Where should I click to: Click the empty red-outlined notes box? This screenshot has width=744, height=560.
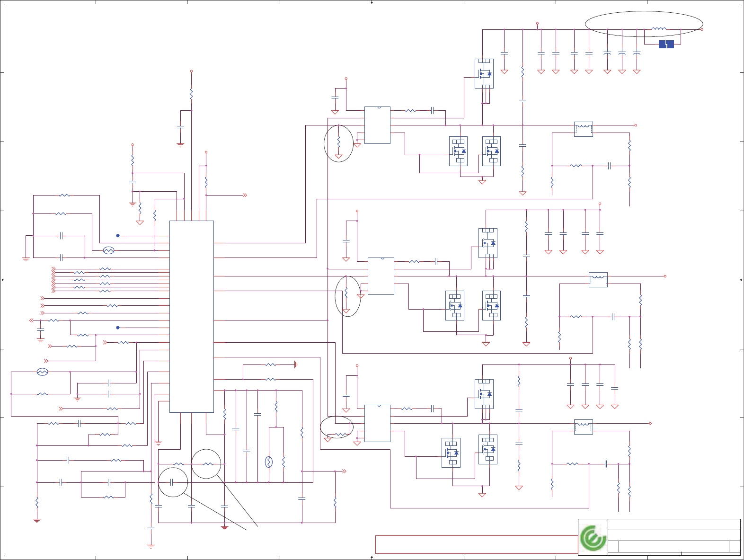477,544
